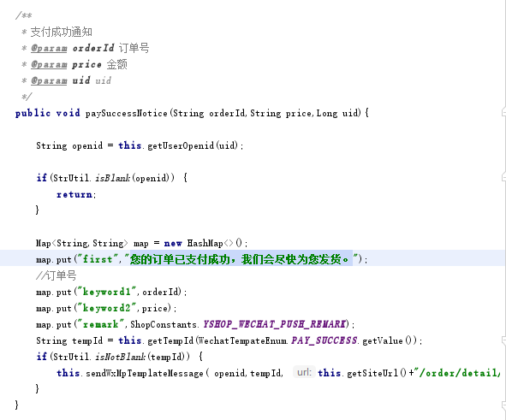Click the PAY_SUCCESS enum value

coord(324,340)
